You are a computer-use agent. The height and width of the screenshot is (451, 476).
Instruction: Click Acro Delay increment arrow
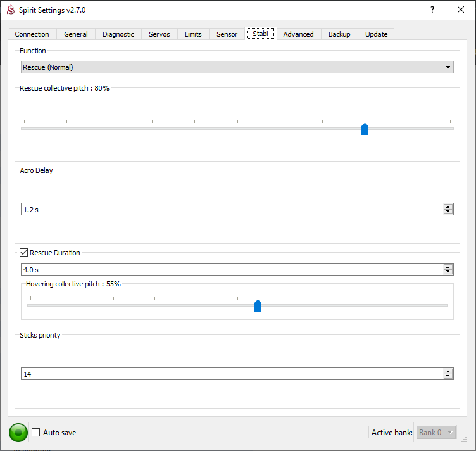pos(448,206)
